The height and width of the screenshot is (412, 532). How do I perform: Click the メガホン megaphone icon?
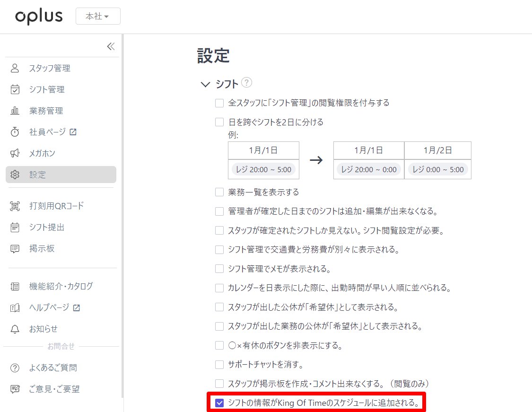15,153
